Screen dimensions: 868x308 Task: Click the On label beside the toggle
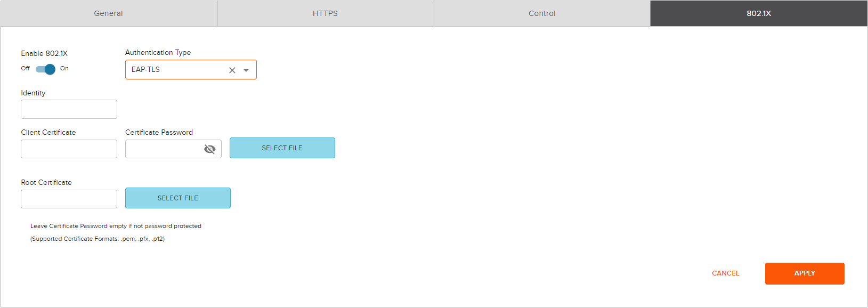[x=64, y=68]
